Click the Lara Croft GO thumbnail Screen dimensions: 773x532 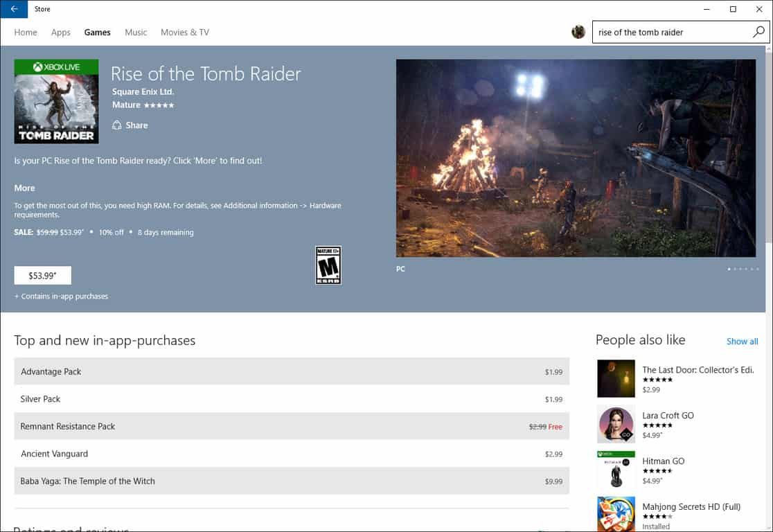click(x=616, y=423)
